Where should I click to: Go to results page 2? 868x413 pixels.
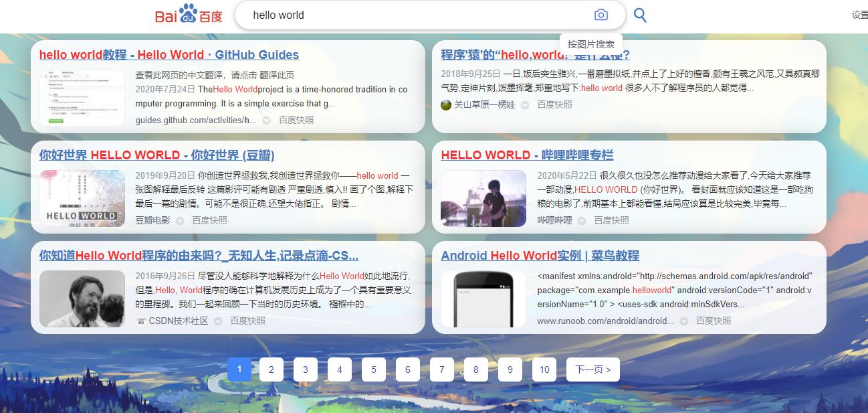(x=272, y=369)
